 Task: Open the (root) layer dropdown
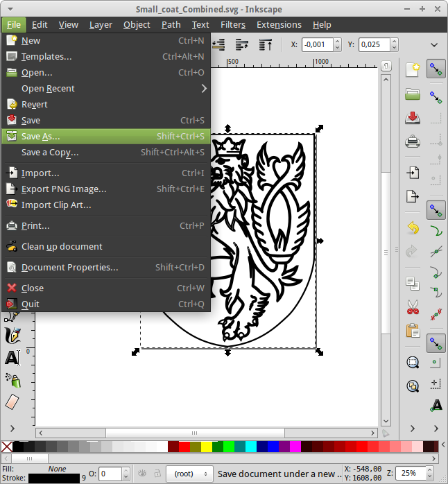tap(189, 474)
